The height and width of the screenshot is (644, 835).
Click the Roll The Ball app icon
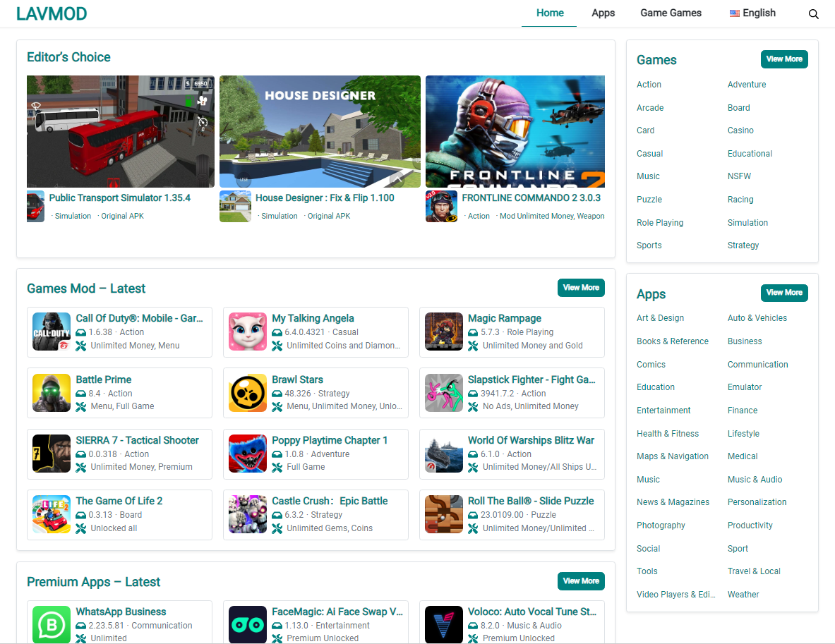point(443,514)
